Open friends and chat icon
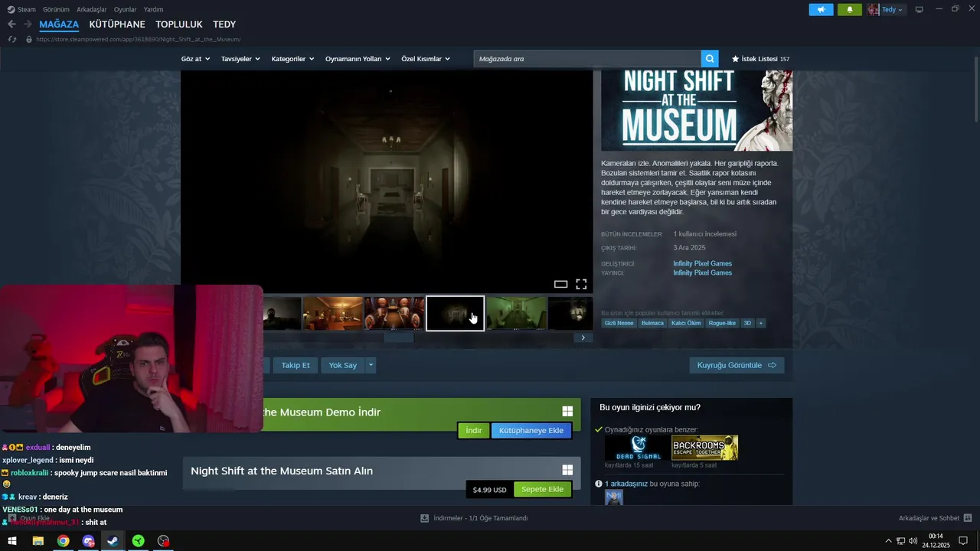980x551 pixels. coord(967,518)
